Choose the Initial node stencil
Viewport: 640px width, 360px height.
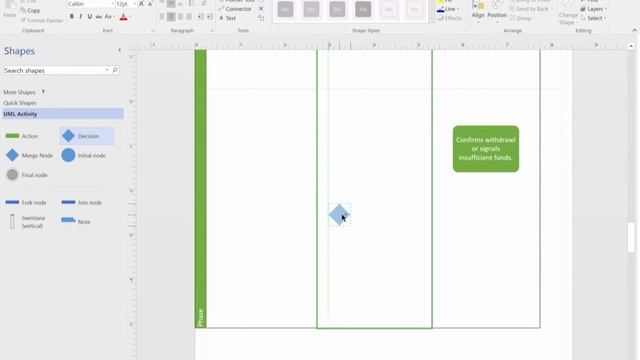(x=84, y=155)
